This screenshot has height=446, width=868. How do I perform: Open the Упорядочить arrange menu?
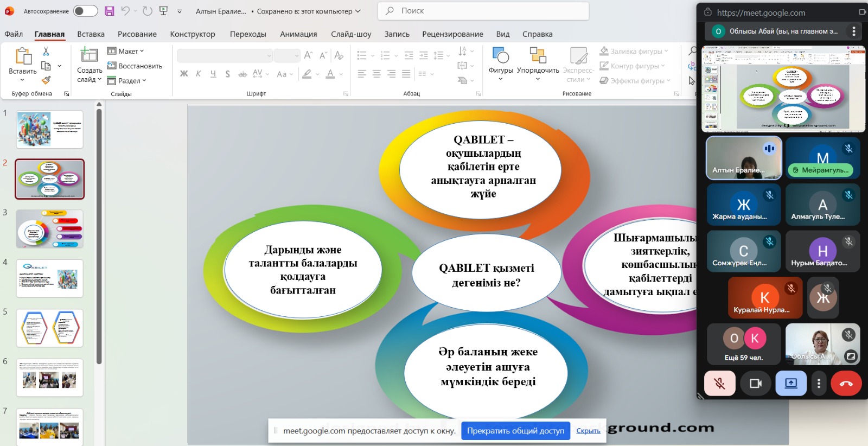[538, 63]
